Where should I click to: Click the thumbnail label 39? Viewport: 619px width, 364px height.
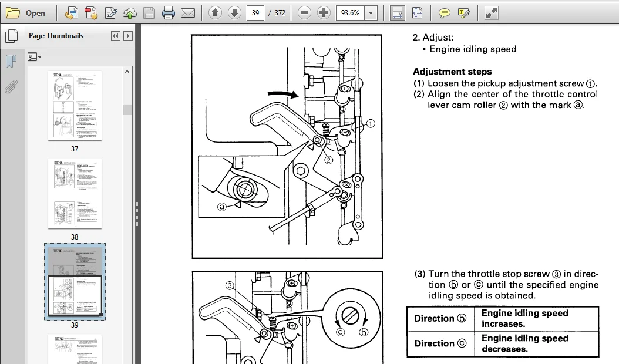click(x=75, y=325)
